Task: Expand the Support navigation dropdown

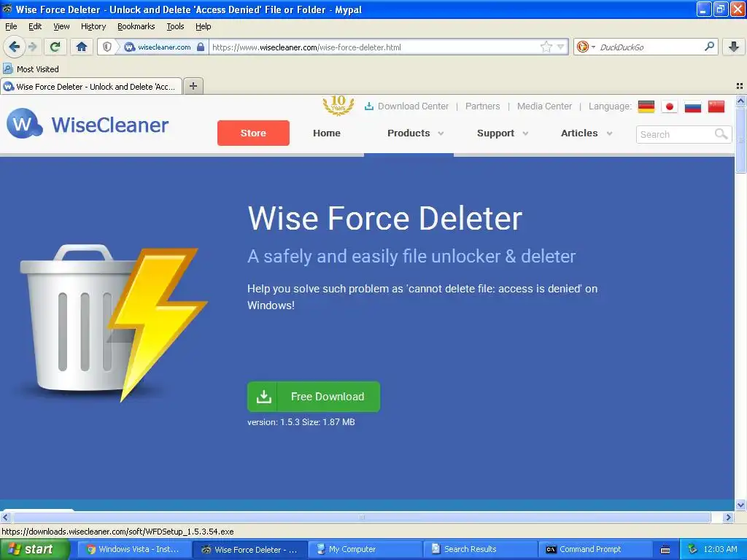Action: [x=503, y=133]
